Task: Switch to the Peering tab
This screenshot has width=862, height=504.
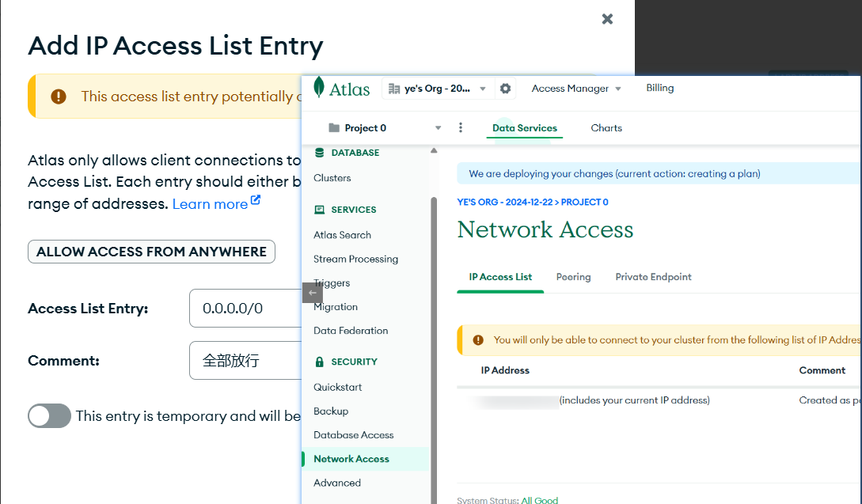Action: (x=573, y=277)
